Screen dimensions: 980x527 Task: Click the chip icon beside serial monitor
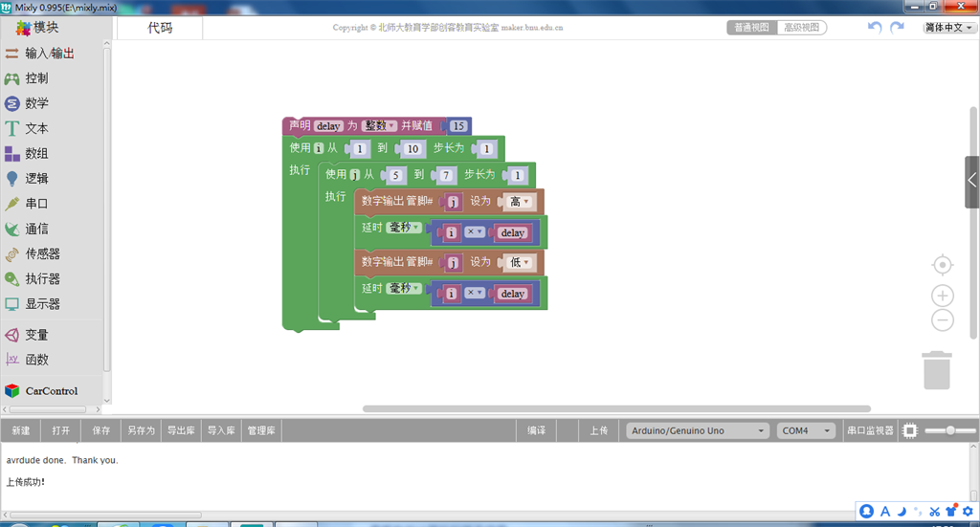pyautogui.click(x=910, y=431)
